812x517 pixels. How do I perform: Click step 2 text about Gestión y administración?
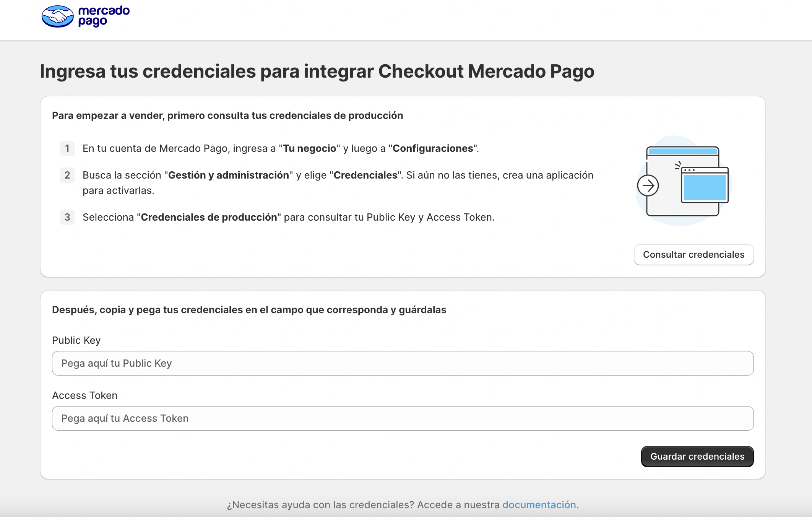click(338, 183)
